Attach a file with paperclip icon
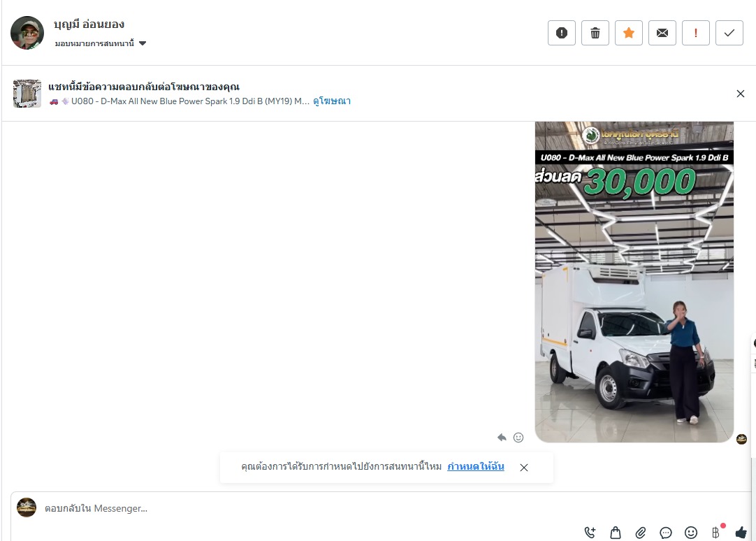The height and width of the screenshot is (541, 756). click(640, 533)
